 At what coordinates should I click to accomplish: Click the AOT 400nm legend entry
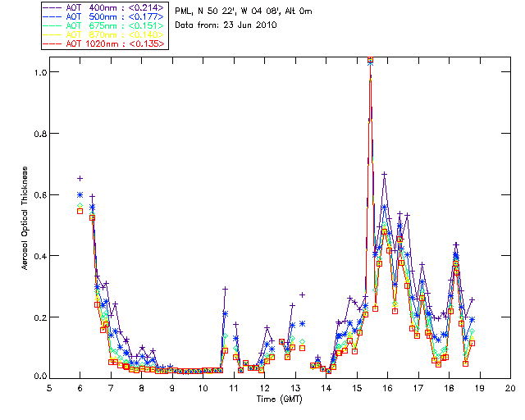click(x=104, y=7)
